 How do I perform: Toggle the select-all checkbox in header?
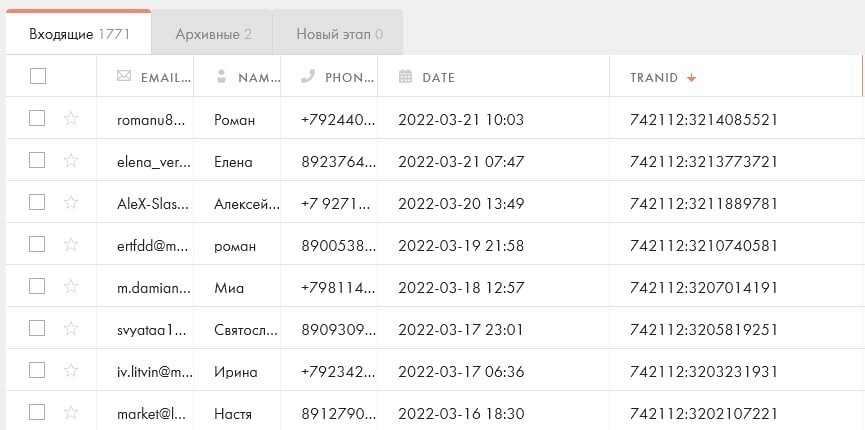coord(38,76)
